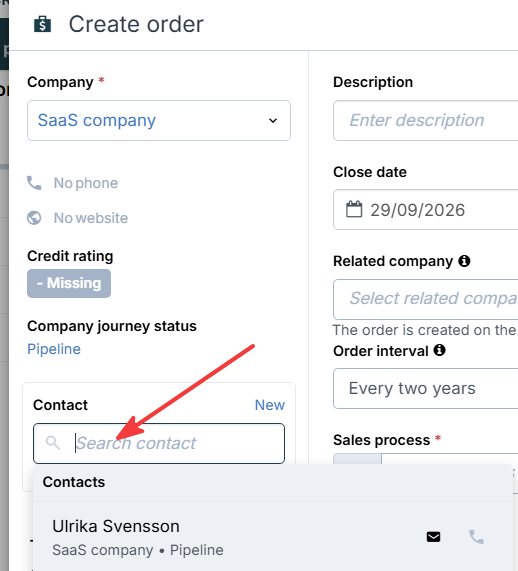Open the Pipeline journey status link
Image resolution: width=518 pixels, height=571 pixels.
click(x=54, y=349)
